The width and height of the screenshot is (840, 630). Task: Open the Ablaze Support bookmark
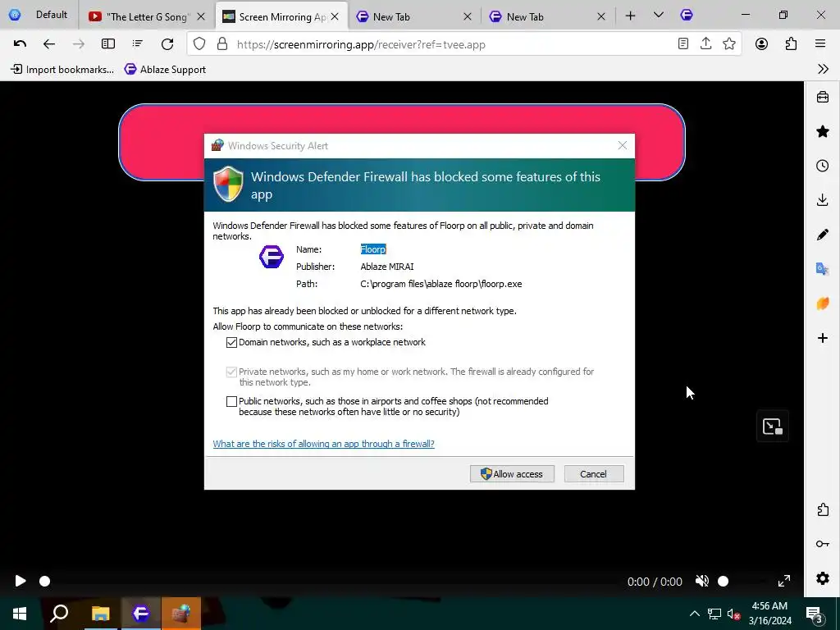(x=165, y=69)
